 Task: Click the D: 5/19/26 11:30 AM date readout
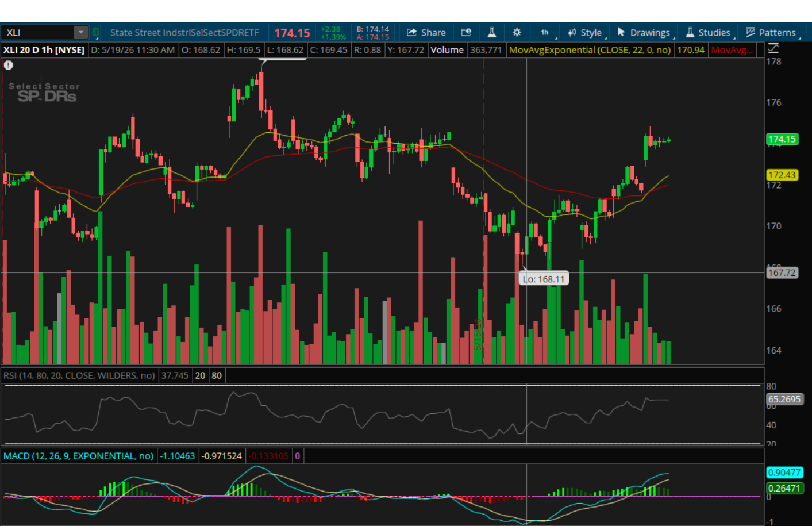click(x=133, y=50)
